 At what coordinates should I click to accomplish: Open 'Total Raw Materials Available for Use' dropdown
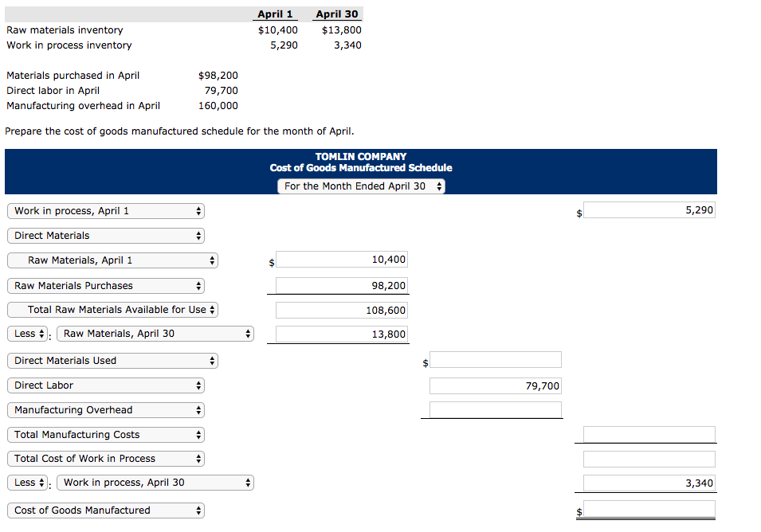click(112, 309)
